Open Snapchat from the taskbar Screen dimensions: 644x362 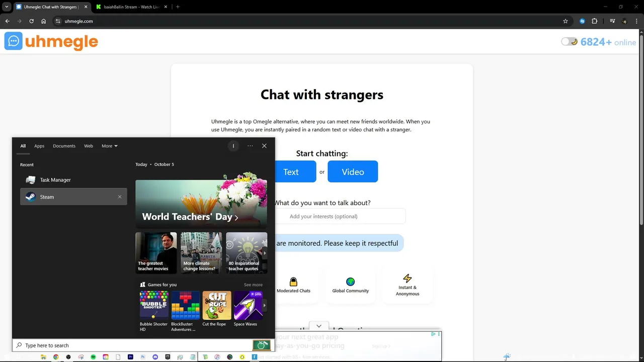242,357
